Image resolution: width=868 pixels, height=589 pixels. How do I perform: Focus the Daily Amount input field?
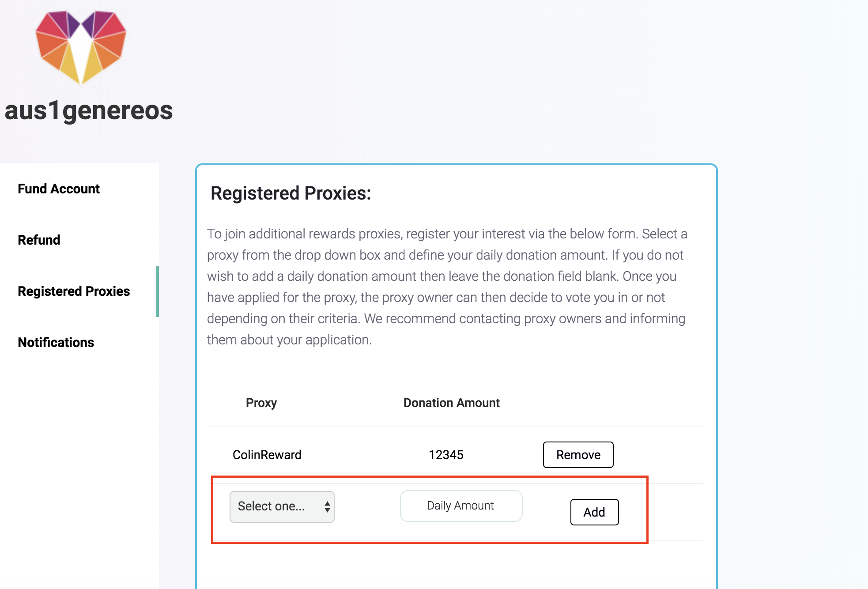(461, 506)
